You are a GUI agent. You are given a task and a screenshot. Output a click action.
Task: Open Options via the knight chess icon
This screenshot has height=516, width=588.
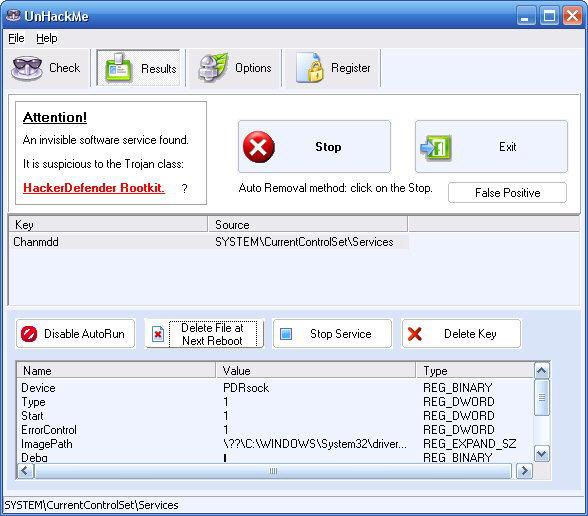point(212,68)
